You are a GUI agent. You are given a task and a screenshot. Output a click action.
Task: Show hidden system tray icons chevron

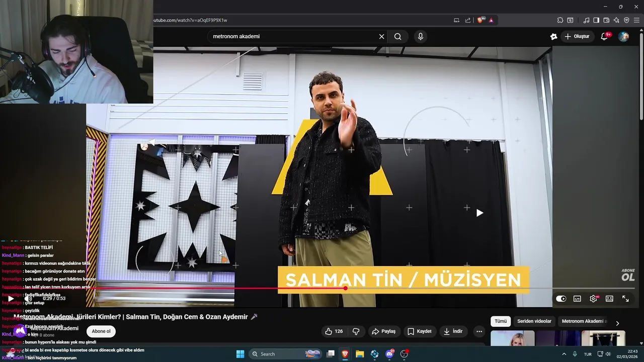pos(563,354)
